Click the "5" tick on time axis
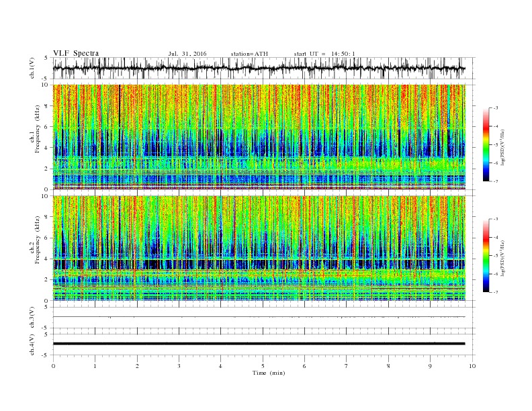The height and width of the screenshot is (411, 532). click(263, 366)
